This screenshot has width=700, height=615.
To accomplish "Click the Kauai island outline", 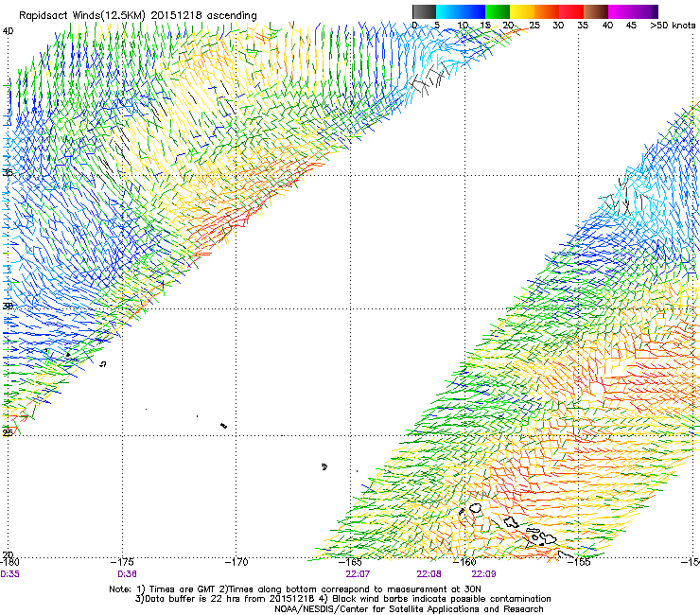I will pos(475,508).
